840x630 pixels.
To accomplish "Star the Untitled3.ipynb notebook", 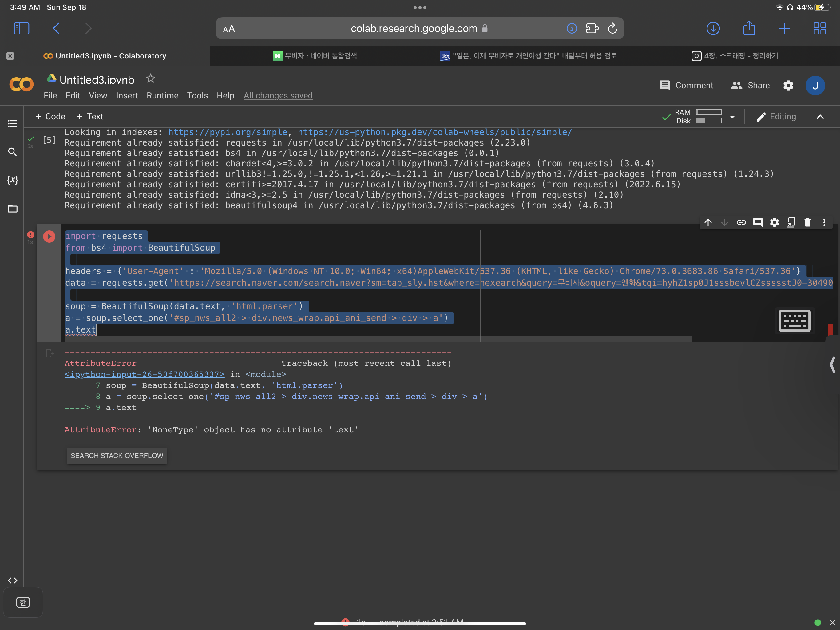I will tap(151, 79).
